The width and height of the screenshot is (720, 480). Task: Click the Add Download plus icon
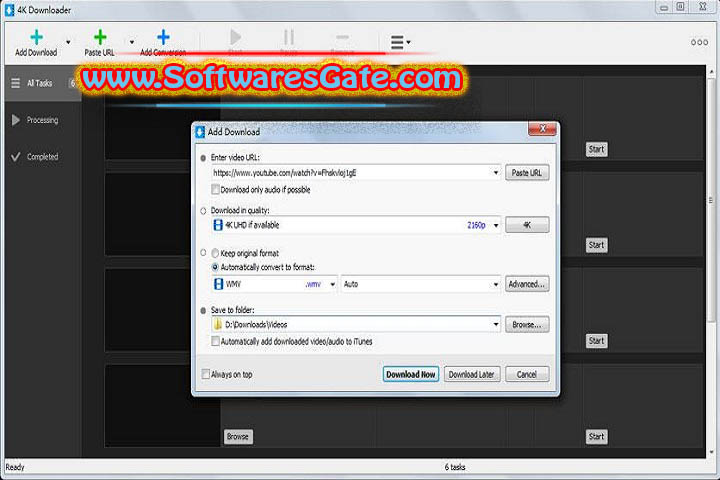pyautogui.click(x=36, y=37)
